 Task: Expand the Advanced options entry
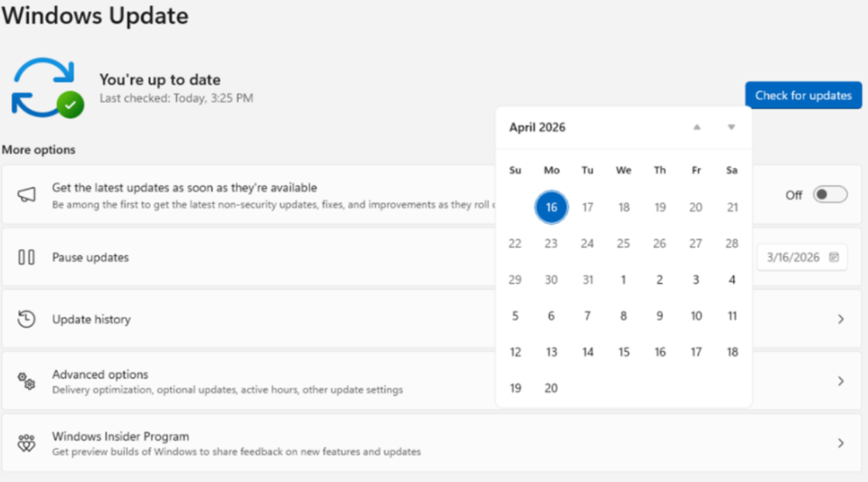point(840,380)
